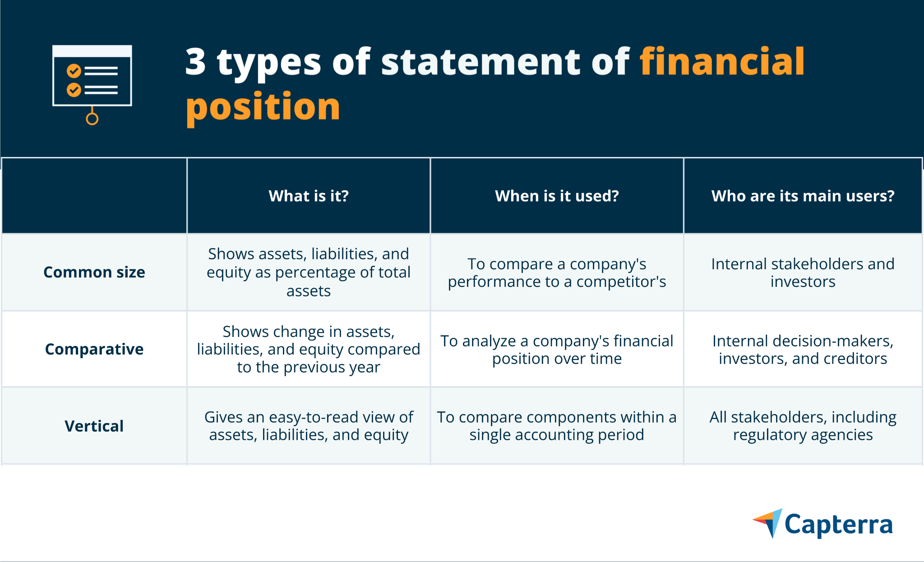This screenshot has width=924, height=562.
Task: Select the 'When is it used?' header
Action: point(557,196)
